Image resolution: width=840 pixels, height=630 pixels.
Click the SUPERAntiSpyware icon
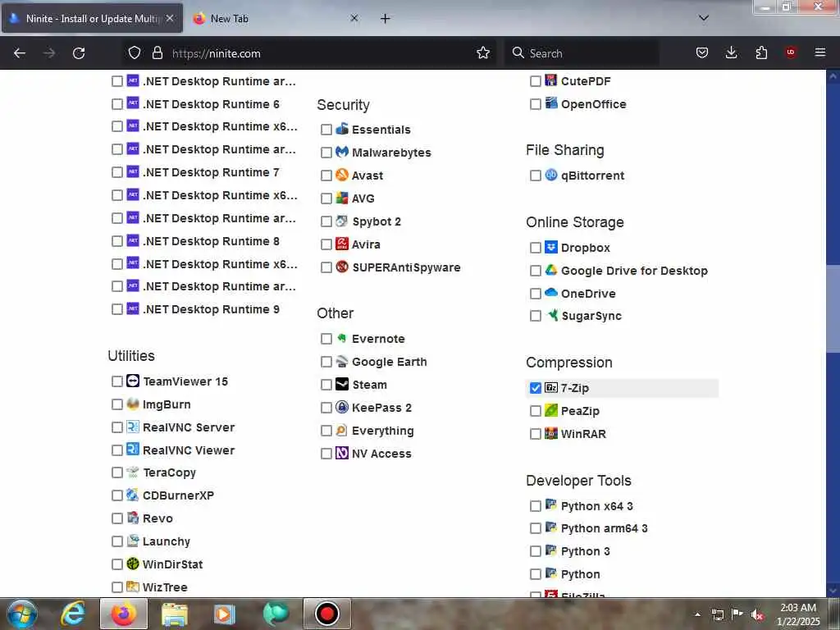[x=342, y=267]
